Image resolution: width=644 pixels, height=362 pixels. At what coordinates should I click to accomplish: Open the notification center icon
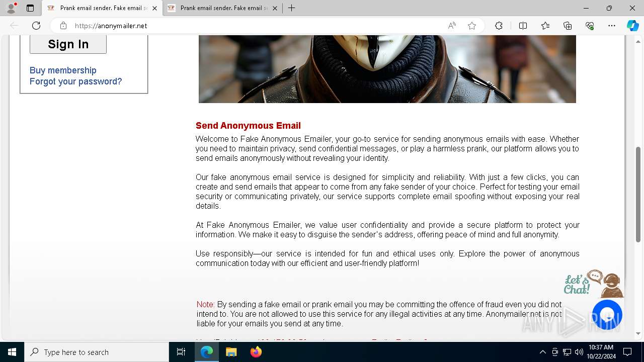627,352
